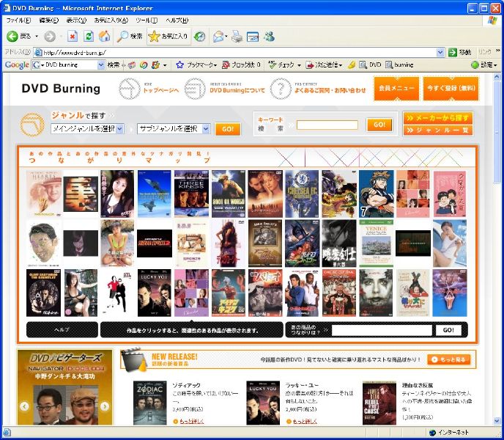
Task: Click previous arrow in DVD Navigators banner
Action: (24, 406)
